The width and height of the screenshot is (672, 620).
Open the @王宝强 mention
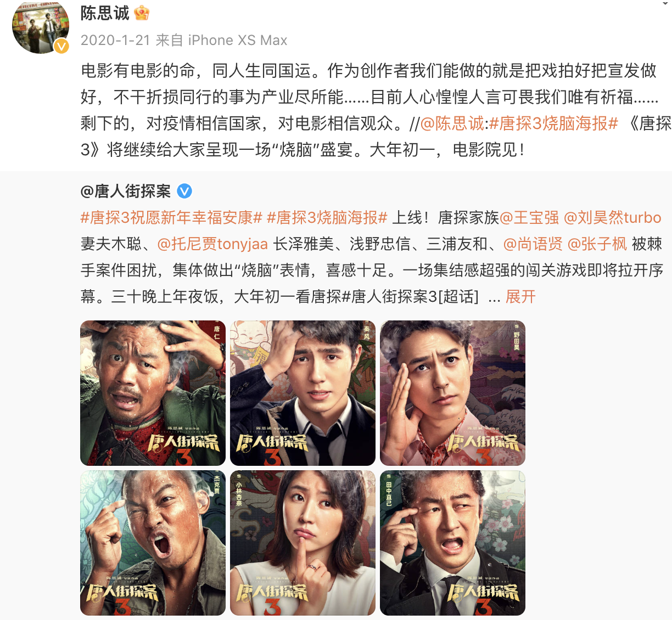tap(529, 218)
